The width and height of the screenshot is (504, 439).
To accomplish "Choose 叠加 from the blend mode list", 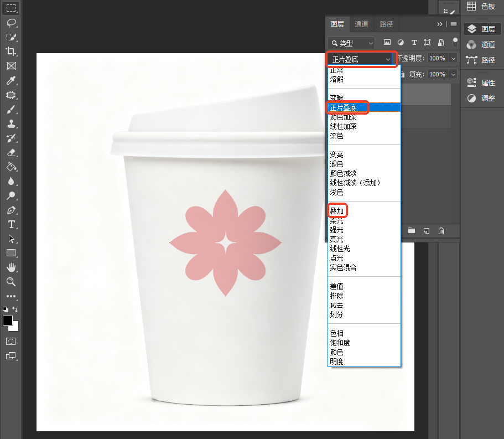I will 337,211.
